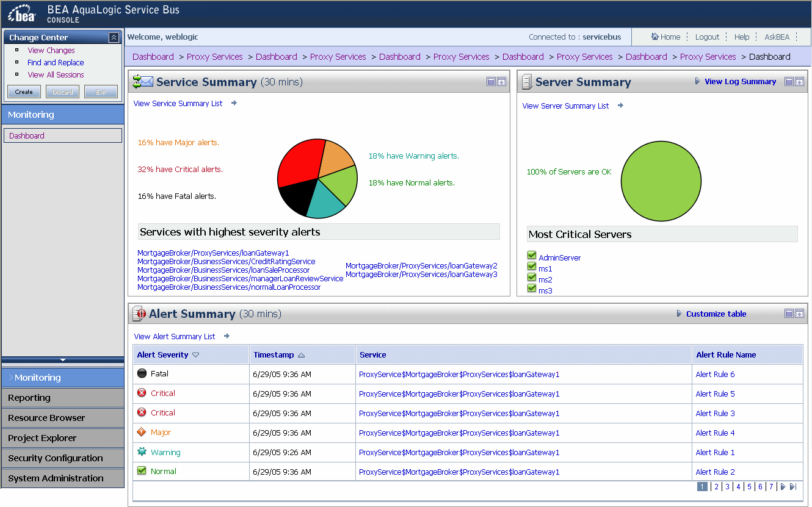Image resolution: width=812 pixels, height=507 pixels.
Task: Click the Fatal black circle icon
Action: pyautogui.click(x=142, y=373)
